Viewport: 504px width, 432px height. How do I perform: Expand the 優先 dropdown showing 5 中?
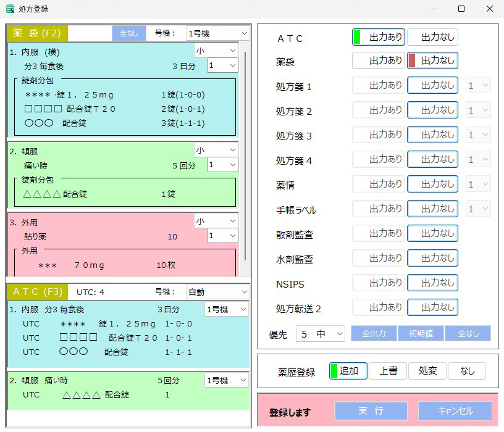pyautogui.click(x=321, y=334)
